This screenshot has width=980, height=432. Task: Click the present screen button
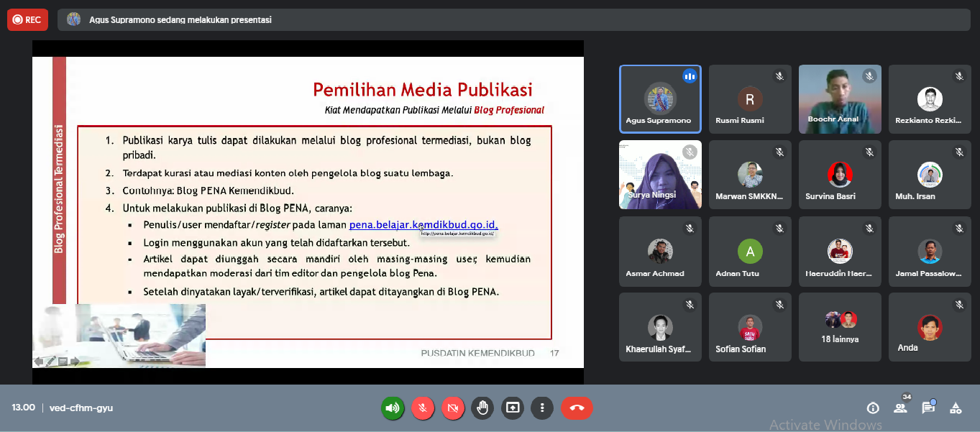point(513,408)
